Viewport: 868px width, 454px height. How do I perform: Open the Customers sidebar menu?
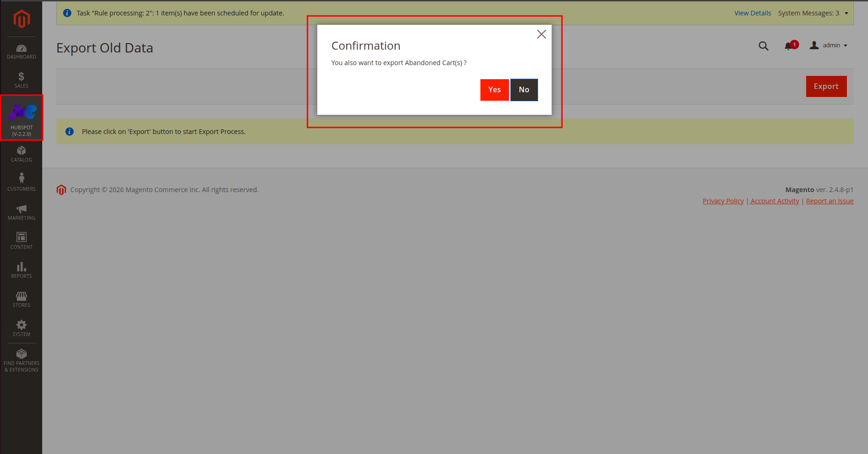(x=22, y=182)
